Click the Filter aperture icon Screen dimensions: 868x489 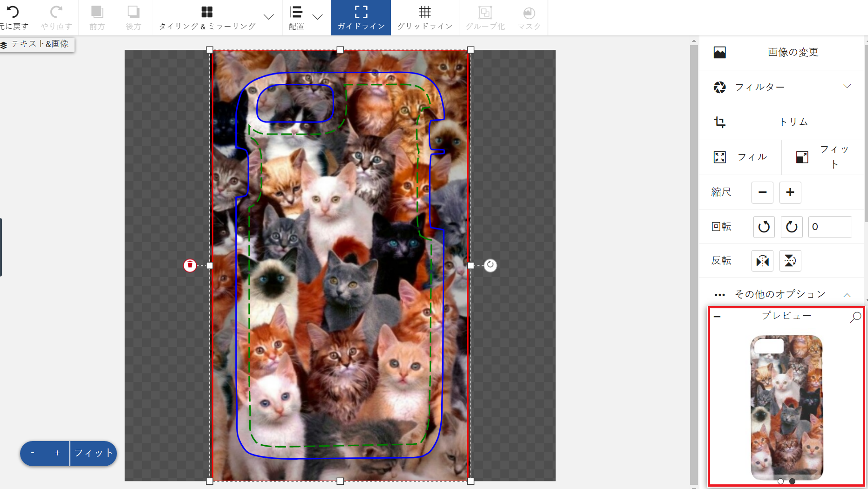click(x=720, y=87)
